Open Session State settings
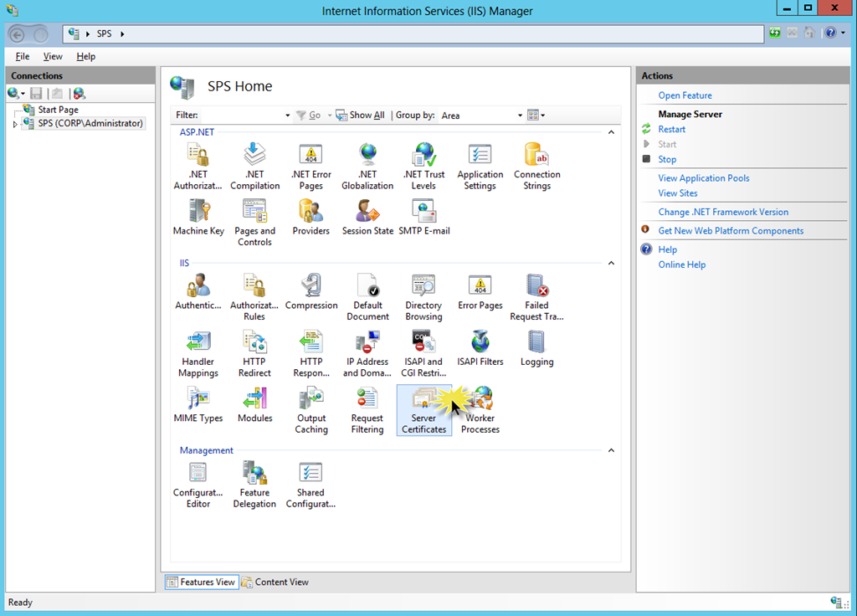This screenshot has width=857, height=616. (x=368, y=217)
